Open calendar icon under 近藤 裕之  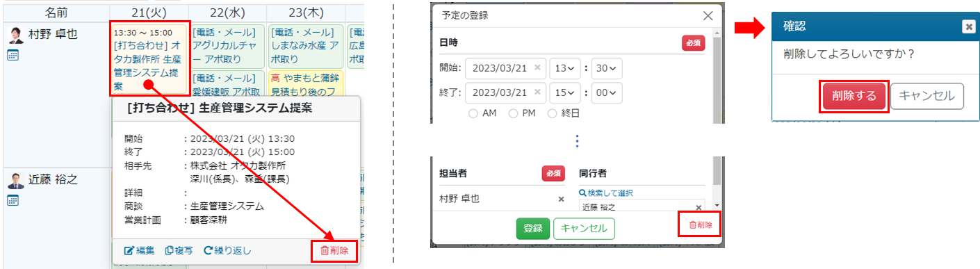[x=13, y=200]
